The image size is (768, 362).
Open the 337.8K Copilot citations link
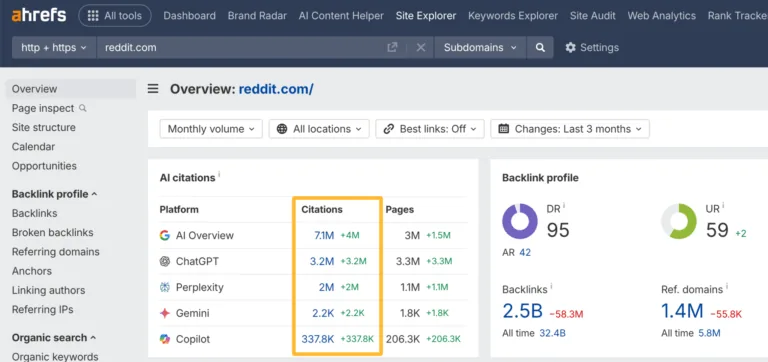click(x=317, y=339)
